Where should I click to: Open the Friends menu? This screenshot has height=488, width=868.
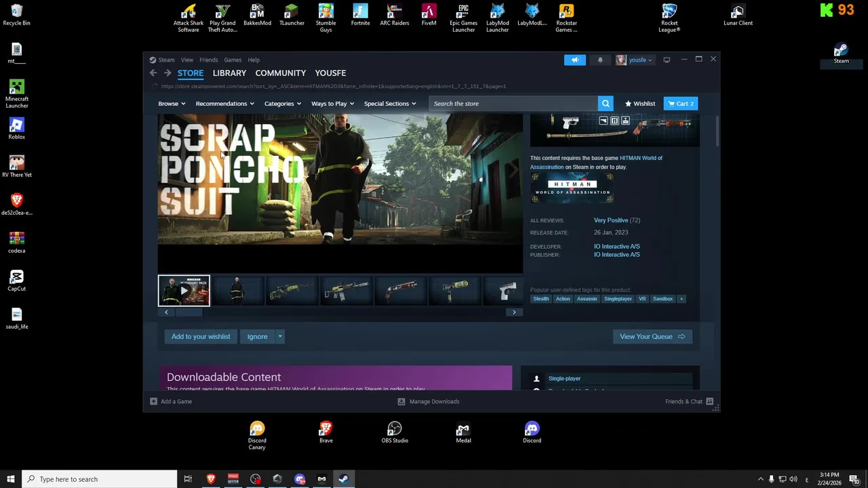(x=208, y=60)
